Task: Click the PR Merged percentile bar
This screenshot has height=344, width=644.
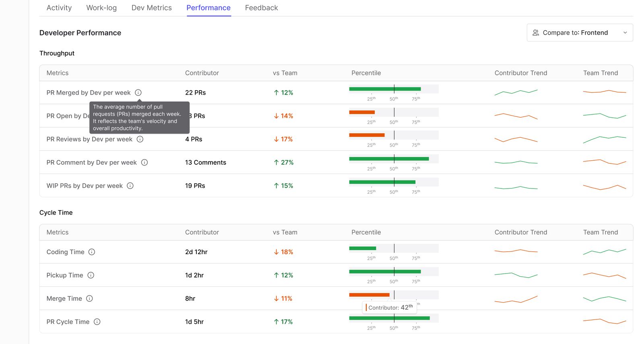Action: [385, 89]
